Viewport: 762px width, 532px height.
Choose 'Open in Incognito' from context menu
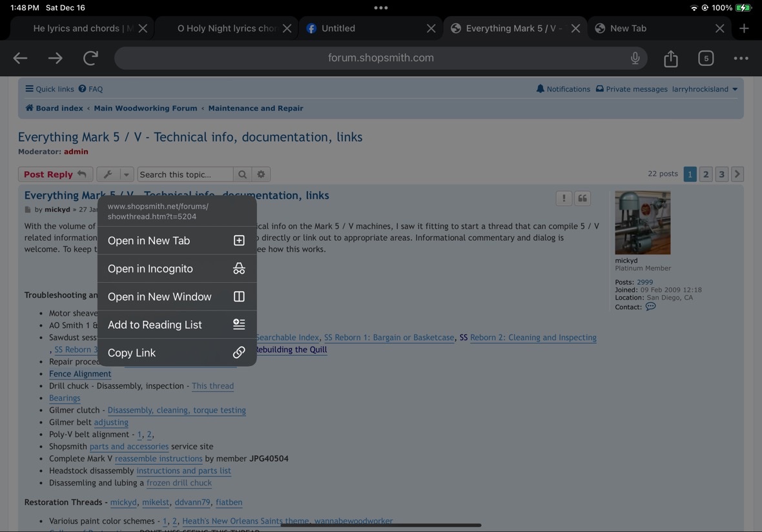pos(177,269)
